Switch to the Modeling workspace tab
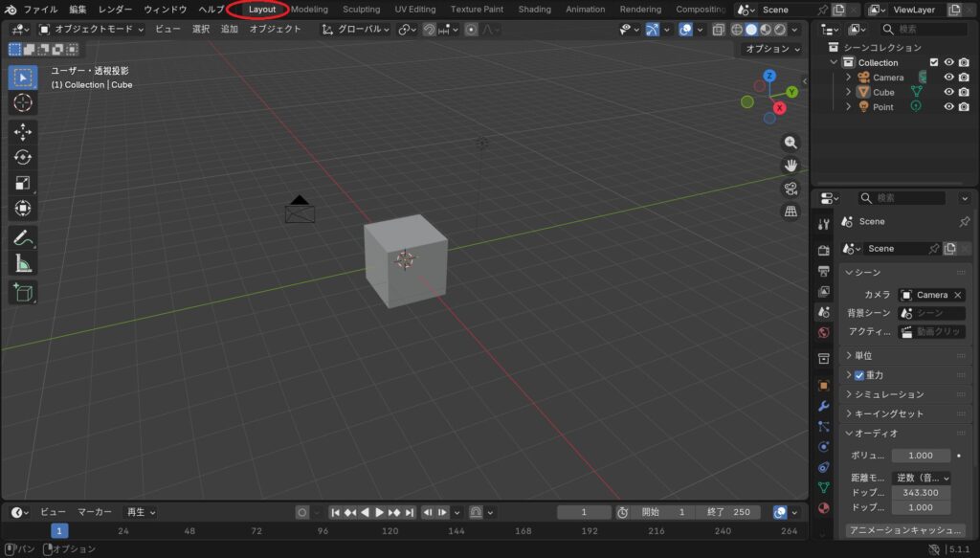This screenshot has width=980, height=558. tap(309, 10)
